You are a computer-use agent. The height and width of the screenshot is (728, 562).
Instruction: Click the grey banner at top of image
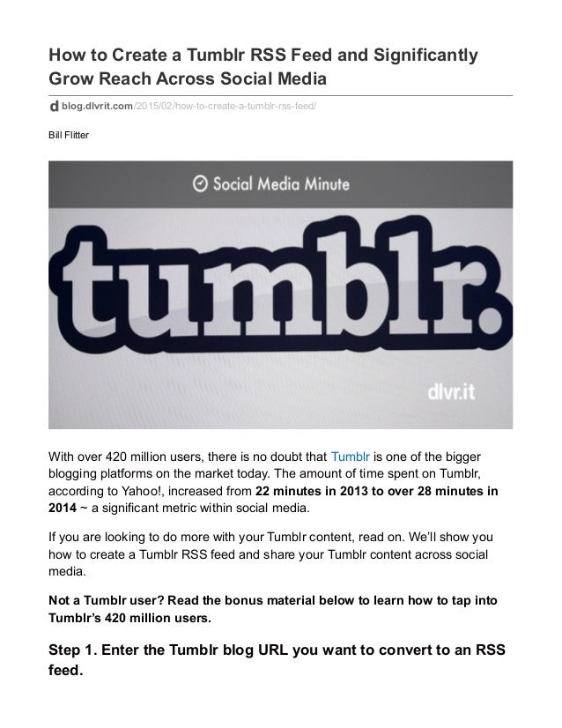[x=280, y=184]
